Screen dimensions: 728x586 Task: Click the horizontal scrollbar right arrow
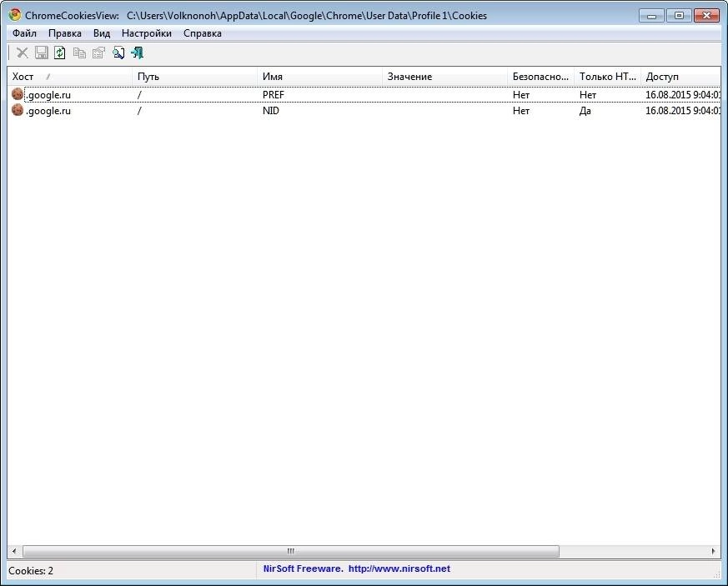713,551
